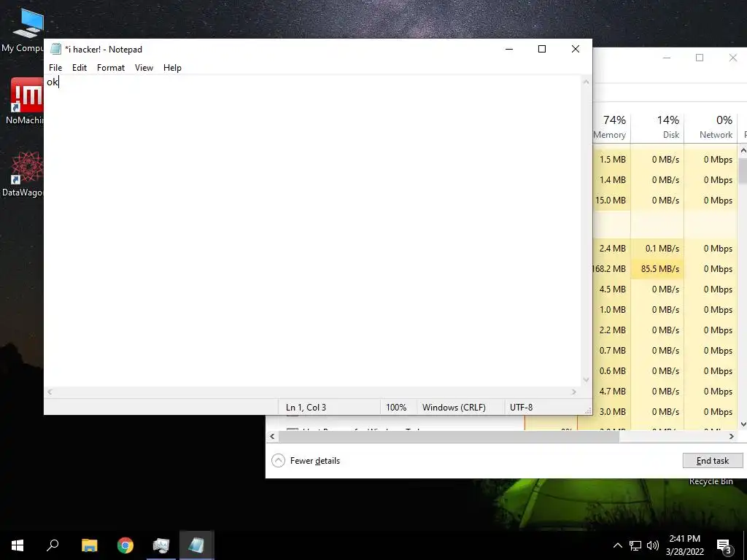Select Recycle Bin desktop label
The height and width of the screenshot is (560, 747).
711,481
